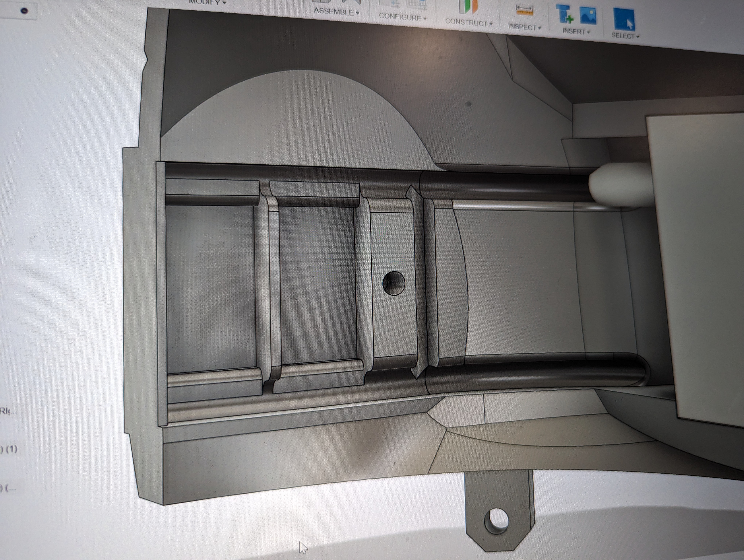
Task: Select the browser item ending with (1)
Action: (x=9, y=449)
